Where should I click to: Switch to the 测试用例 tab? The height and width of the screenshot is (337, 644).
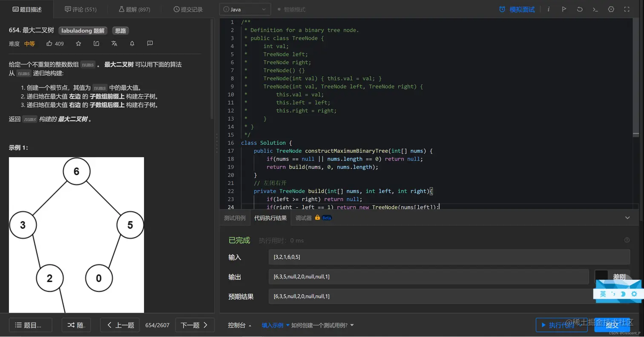point(235,218)
